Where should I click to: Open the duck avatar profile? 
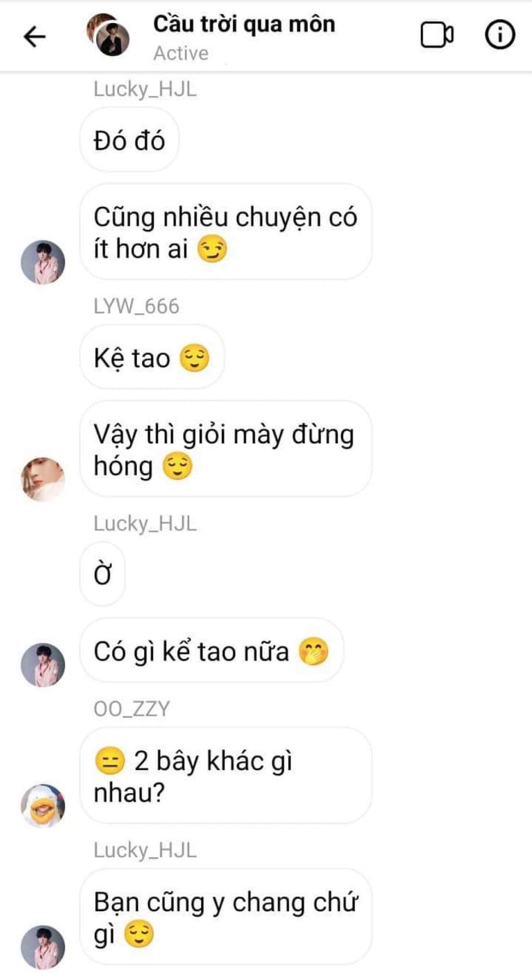(43, 805)
